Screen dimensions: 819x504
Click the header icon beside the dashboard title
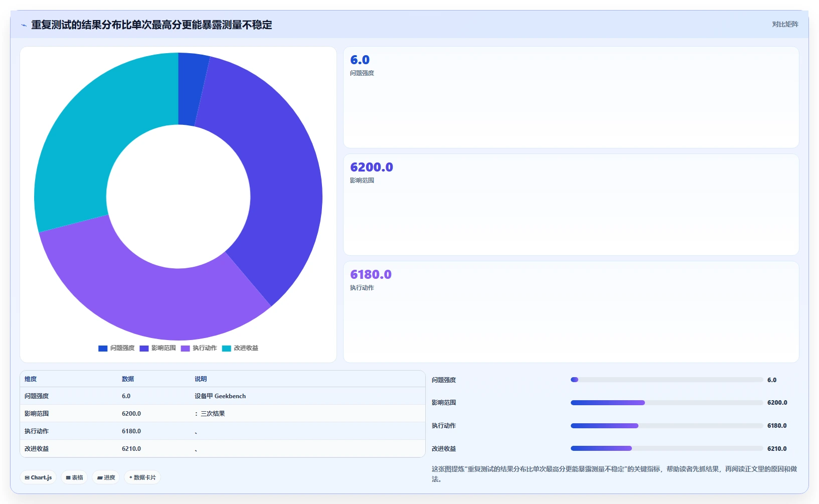(x=24, y=25)
